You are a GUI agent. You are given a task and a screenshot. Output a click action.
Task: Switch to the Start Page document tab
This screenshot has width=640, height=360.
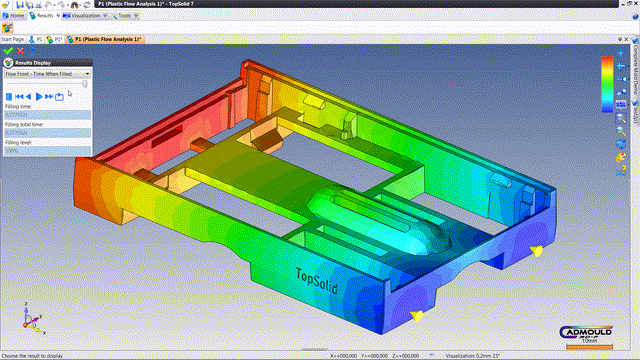[12, 39]
